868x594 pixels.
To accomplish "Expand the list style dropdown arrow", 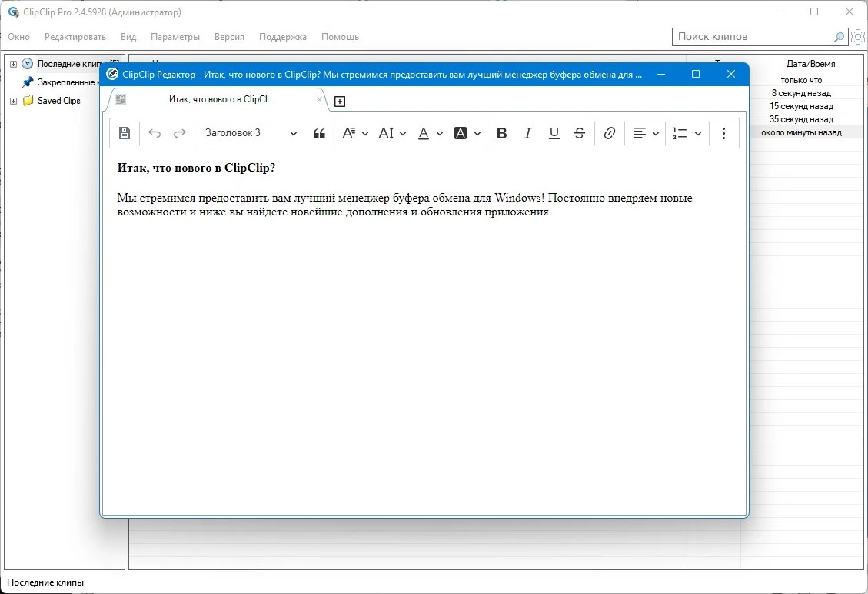I will pos(697,134).
